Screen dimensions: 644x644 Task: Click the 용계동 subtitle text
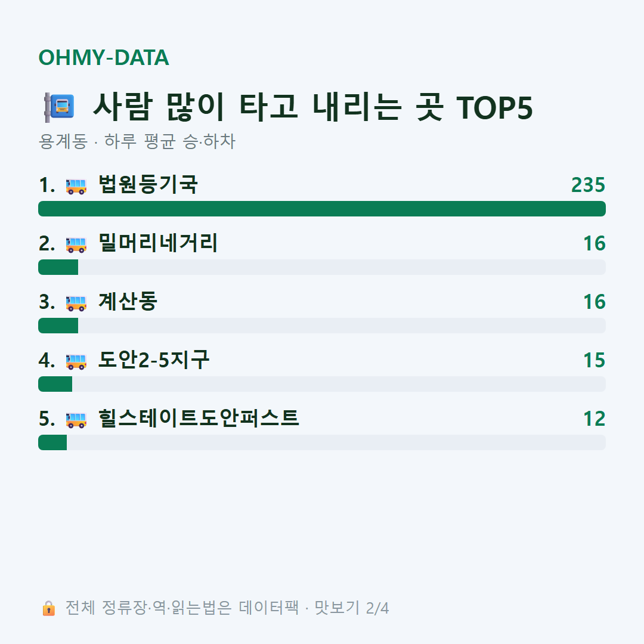63,141
